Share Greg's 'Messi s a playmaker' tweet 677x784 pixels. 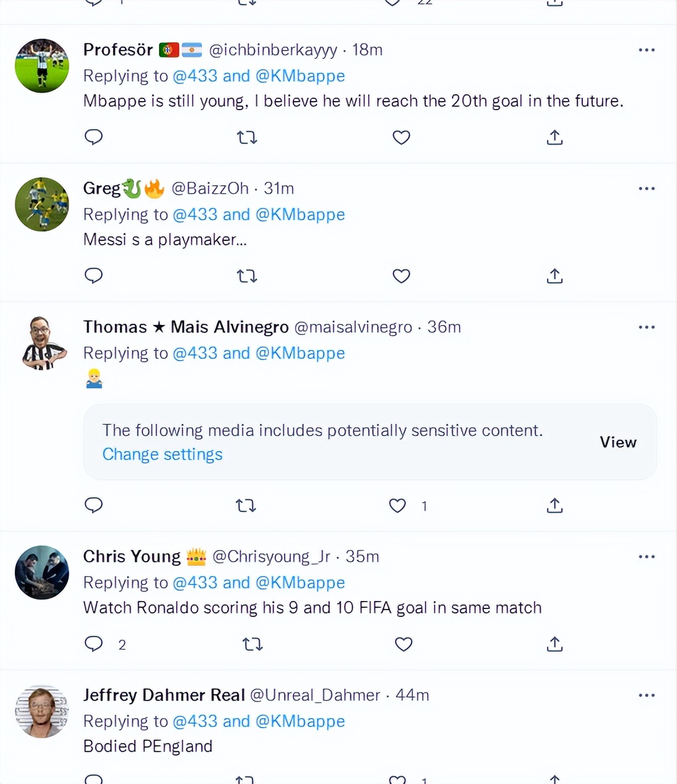pos(554,276)
